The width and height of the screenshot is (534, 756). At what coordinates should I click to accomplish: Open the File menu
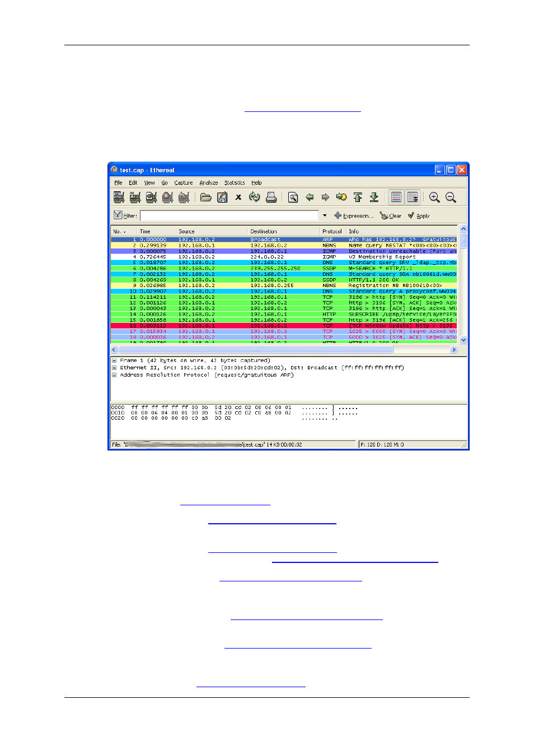(118, 182)
